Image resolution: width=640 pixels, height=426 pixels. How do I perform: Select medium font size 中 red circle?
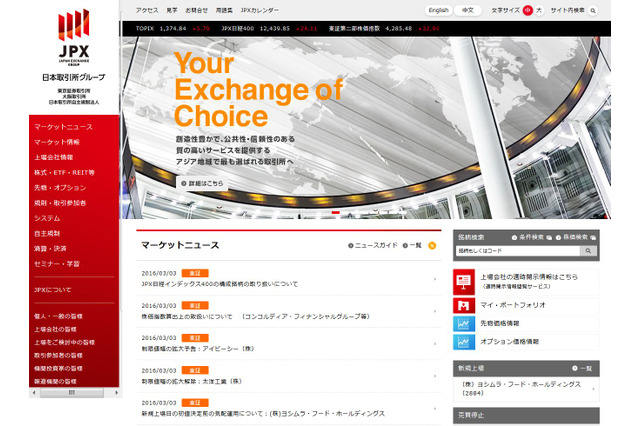[x=528, y=11]
